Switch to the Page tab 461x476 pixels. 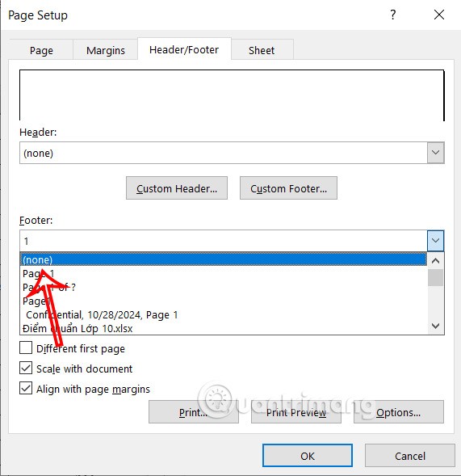[x=41, y=50]
